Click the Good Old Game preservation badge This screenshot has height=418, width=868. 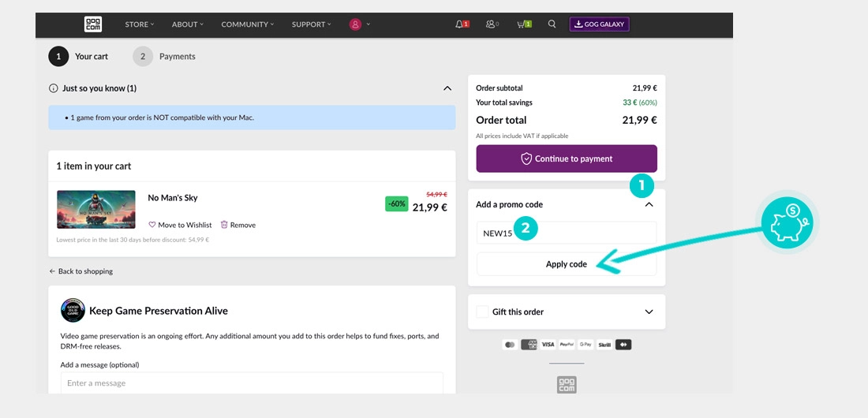click(x=73, y=311)
